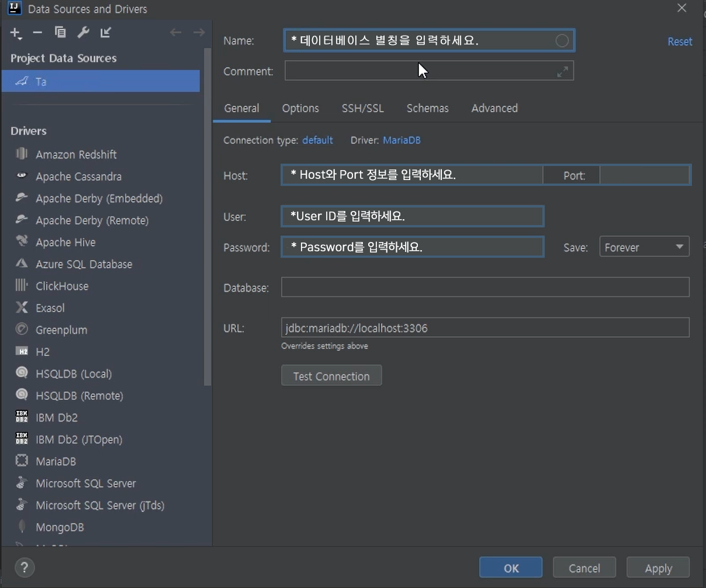Screen dimensions: 706x588
Task: Open the General tab
Action: tap(241, 108)
